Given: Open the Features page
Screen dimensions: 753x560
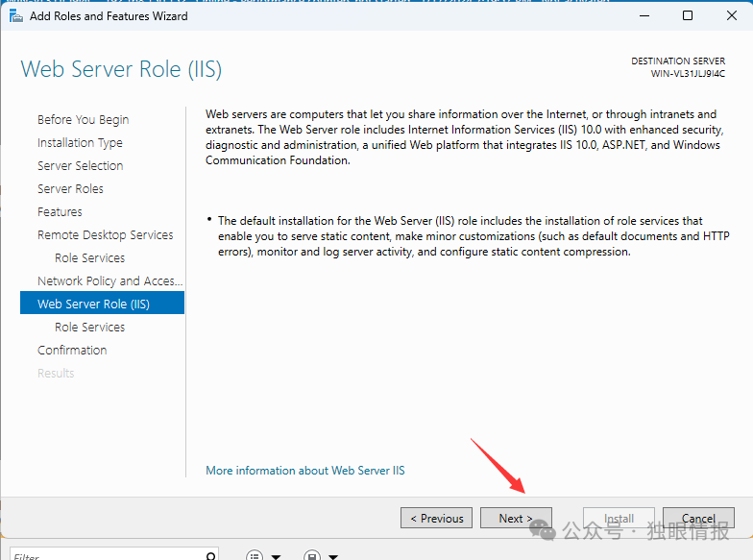Looking at the screenshot, I should 60,211.
